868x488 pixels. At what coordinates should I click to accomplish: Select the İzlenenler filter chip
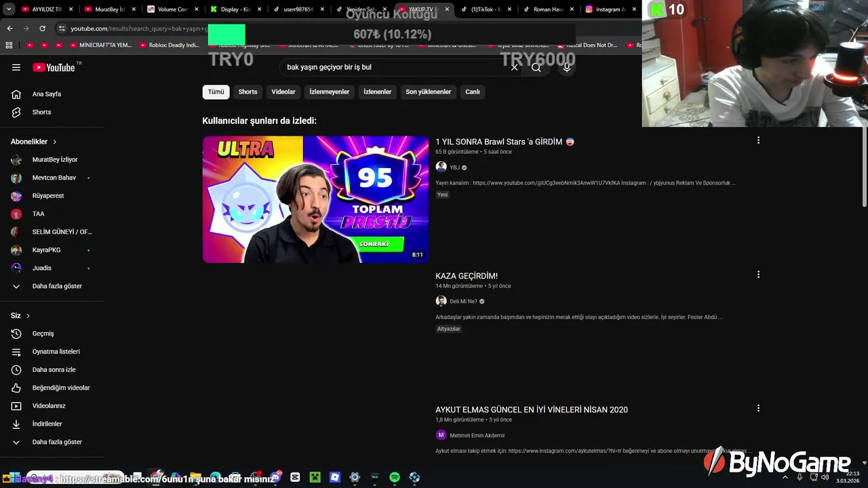377,91
